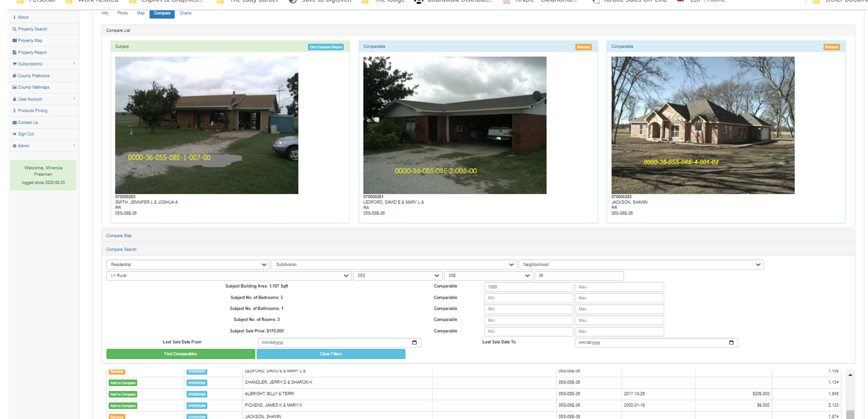
Task: Click building area minimum field showing 1000
Action: click(x=529, y=287)
